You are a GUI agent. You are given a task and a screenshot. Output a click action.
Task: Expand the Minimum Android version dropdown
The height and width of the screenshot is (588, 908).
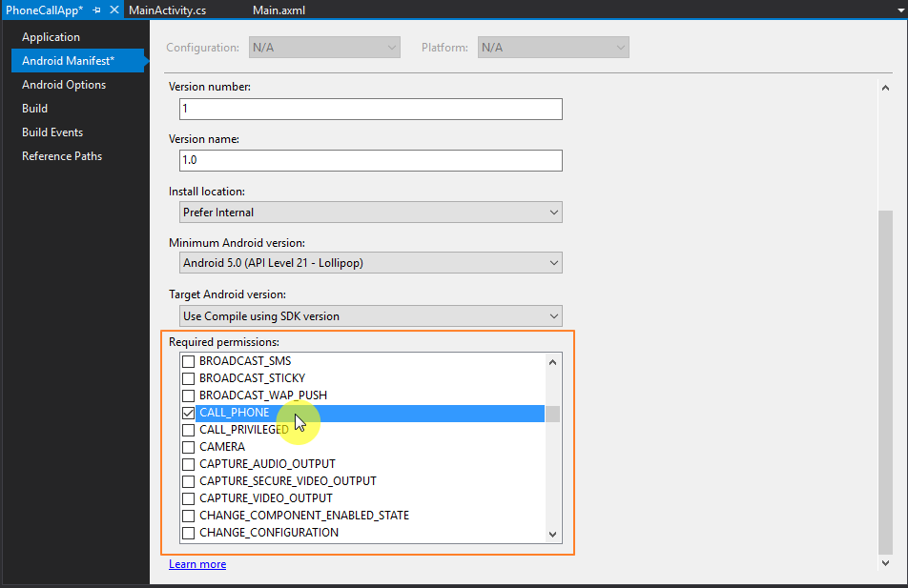(x=371, y=263)
